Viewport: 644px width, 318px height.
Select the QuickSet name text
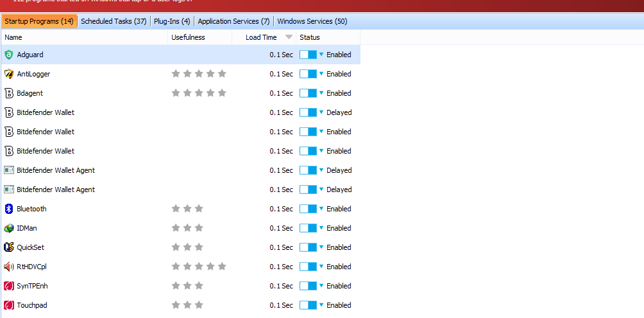click(x=30, y=247)
